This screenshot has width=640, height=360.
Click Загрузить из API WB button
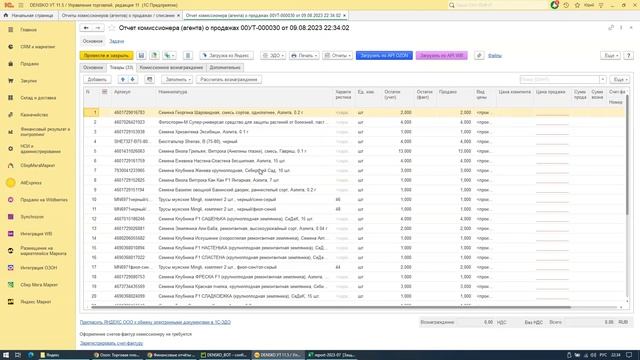pos(442,56)
